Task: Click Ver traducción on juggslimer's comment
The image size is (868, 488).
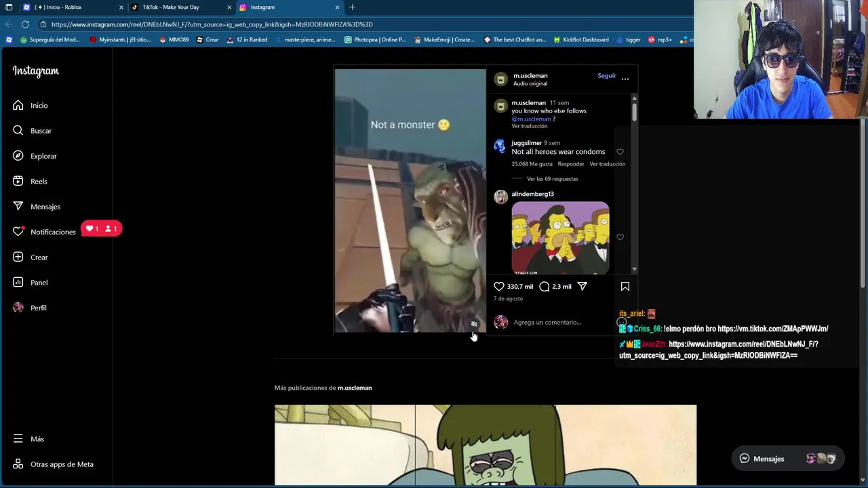Action: tap(608, 164)
